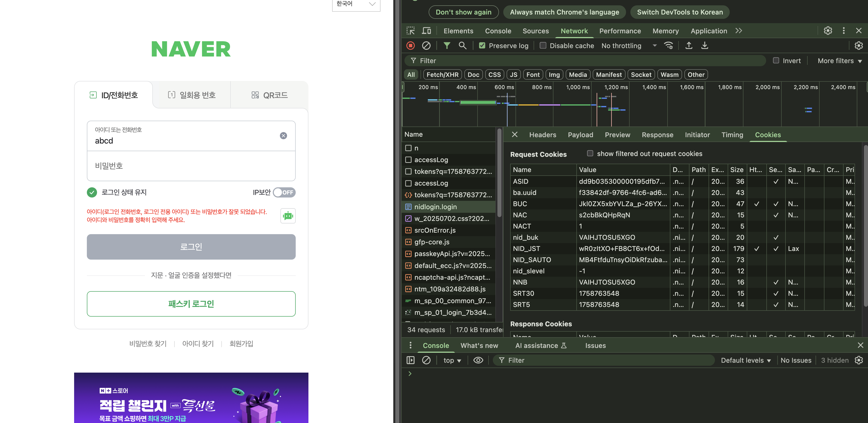Image resolution: width=868 pixels, height=423 pixels.
Task: Click the 패스키 로그인 button
Action: click(191, 304)
